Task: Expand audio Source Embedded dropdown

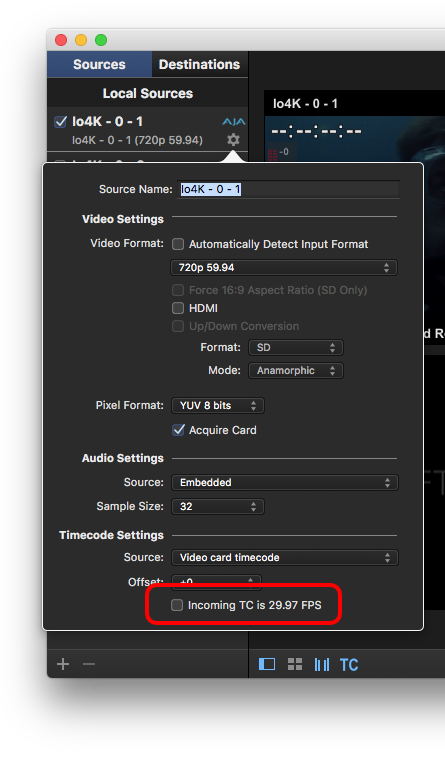Action: pos(285,482)
